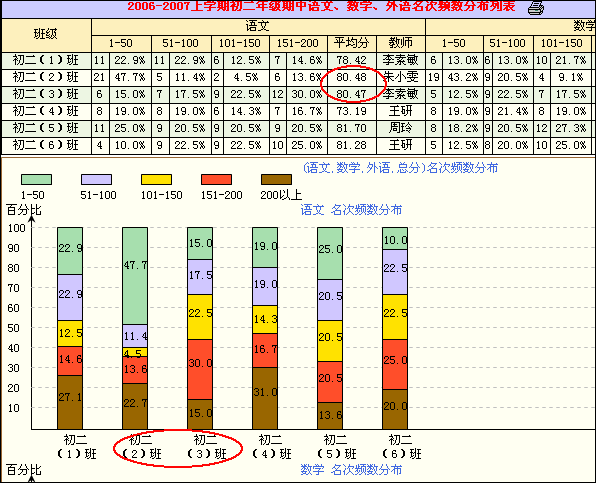Click average score 78.42
This screenshot has width=596, height=483.
point(352,60)
